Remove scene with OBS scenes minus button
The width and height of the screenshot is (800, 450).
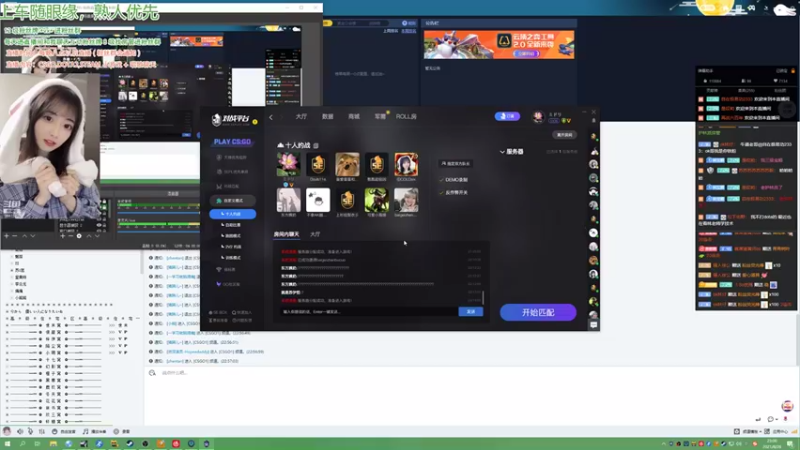point(15,236)
